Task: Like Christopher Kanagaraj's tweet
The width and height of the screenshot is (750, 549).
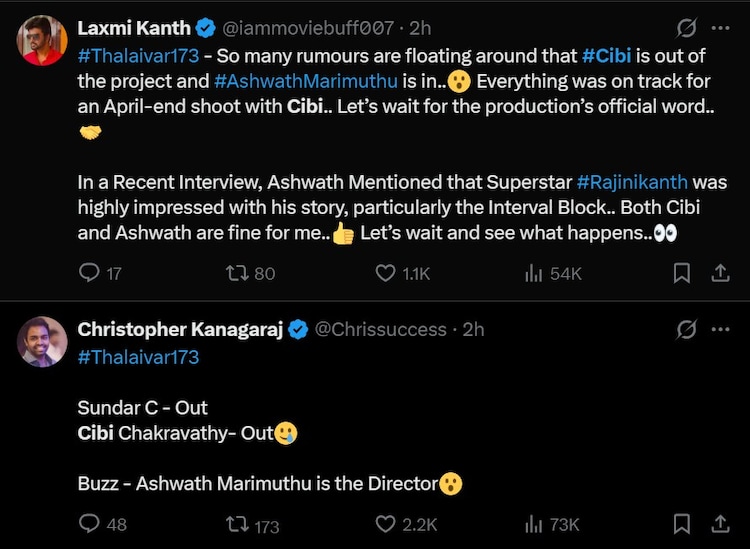Action: [386, 523]
